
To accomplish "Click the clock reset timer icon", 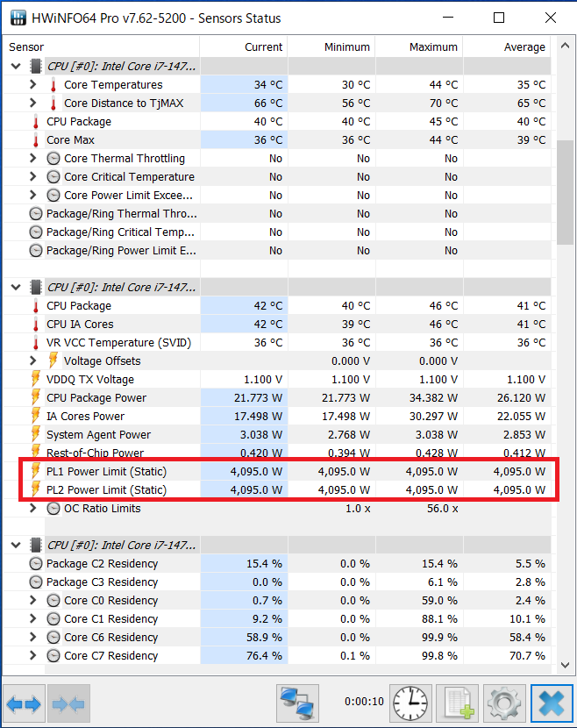I will [x=410, y=704].
